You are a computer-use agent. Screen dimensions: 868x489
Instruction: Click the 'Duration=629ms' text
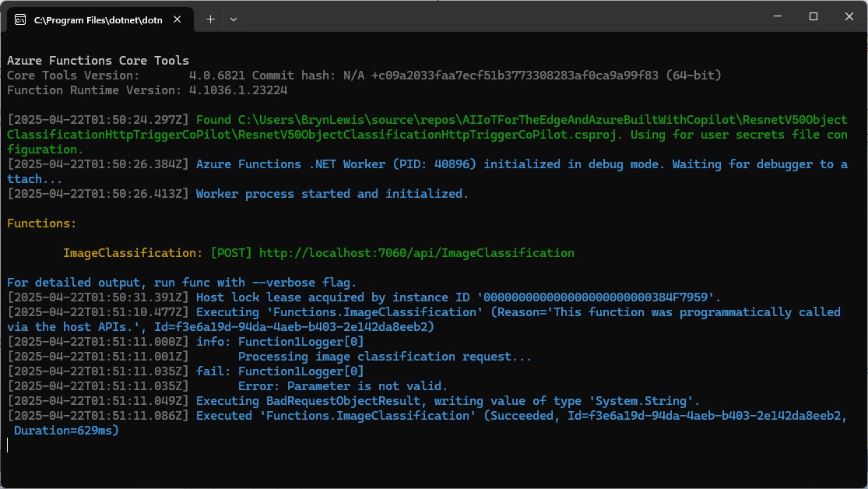pyautogui.click(x=66, y=431)
